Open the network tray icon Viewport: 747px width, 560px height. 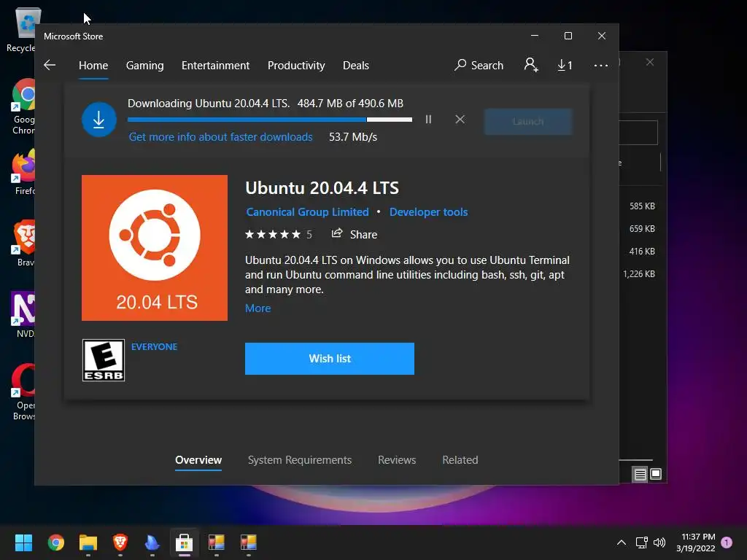(642, 542)
